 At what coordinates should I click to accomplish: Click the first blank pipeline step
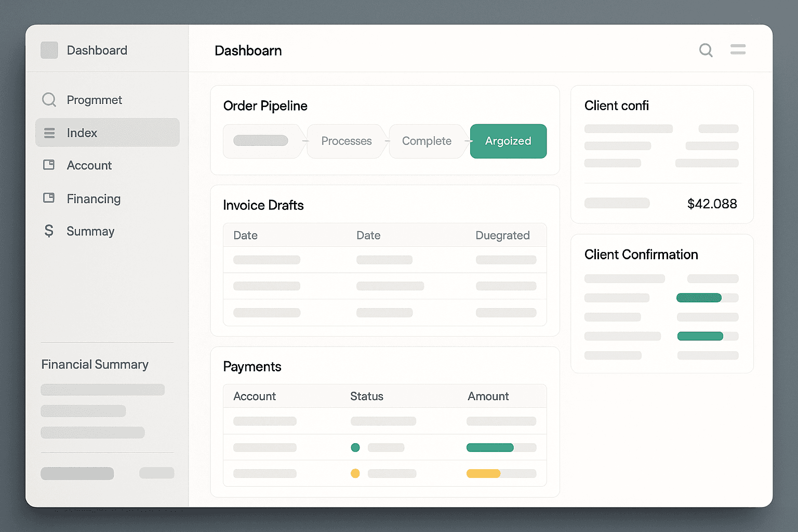coord(261,141)
